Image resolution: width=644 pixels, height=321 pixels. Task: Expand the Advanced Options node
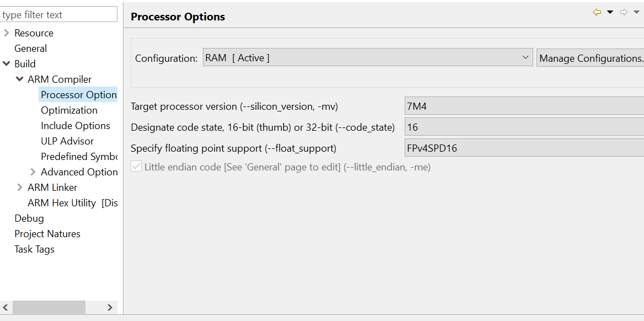coord(33,172)
